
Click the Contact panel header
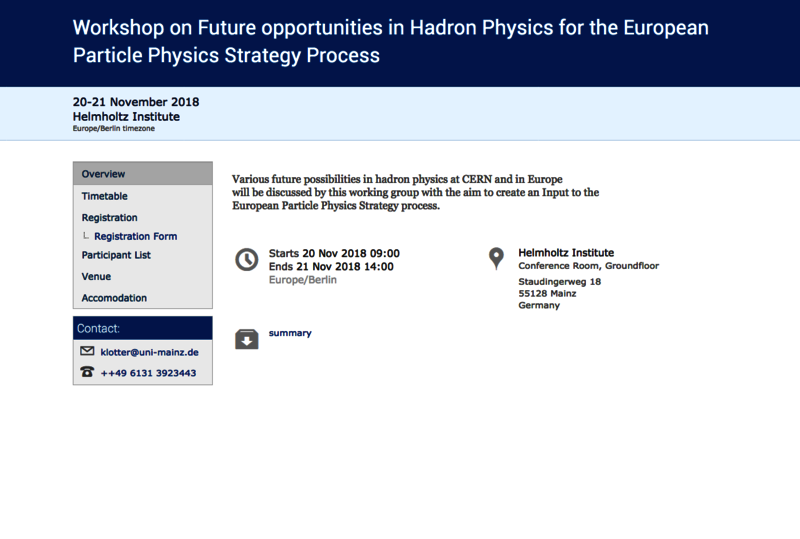[143, 328]
